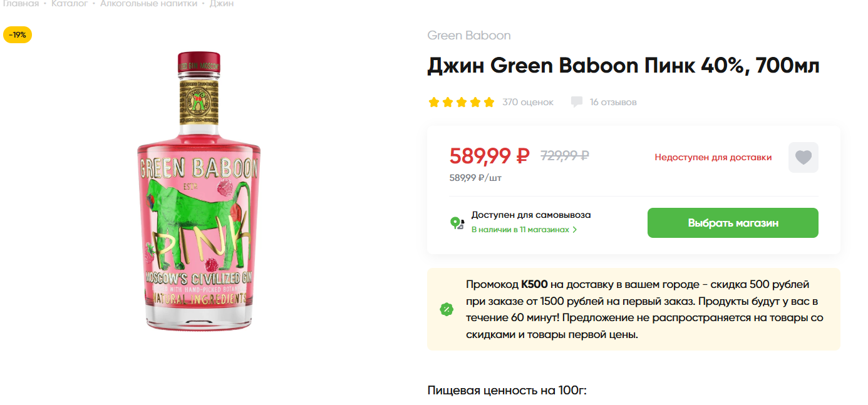This screenshot has width=868, height=405.
Task: Open Алкогольные напитки breadcrumb category
Action: [148, 4]
